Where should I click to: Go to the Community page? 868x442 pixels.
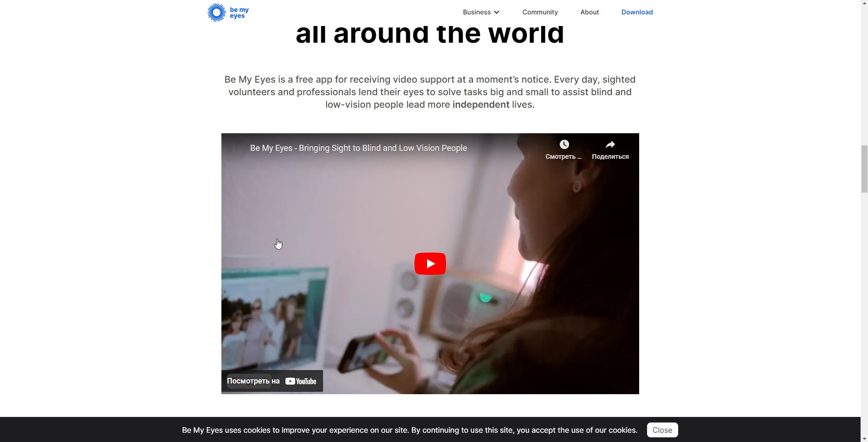click(540, 12)
